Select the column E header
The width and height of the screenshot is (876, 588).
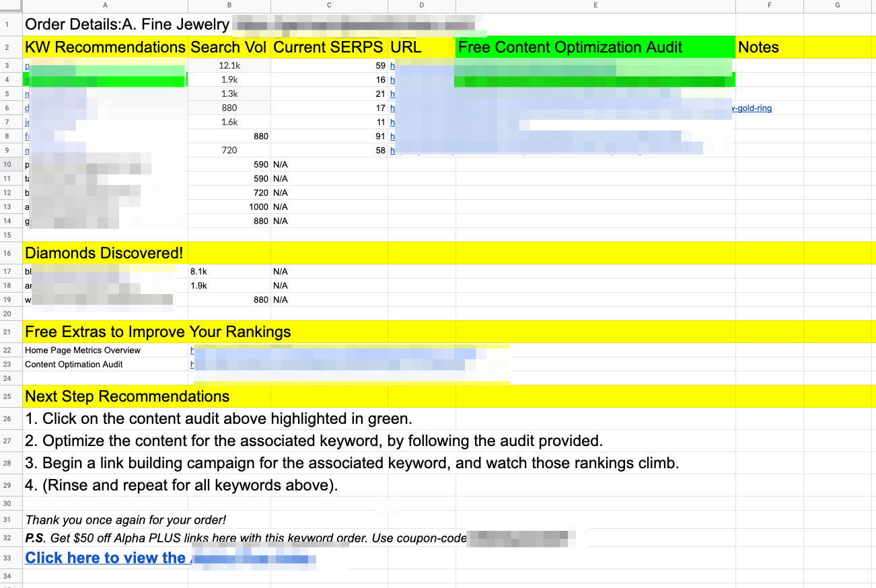595,5
